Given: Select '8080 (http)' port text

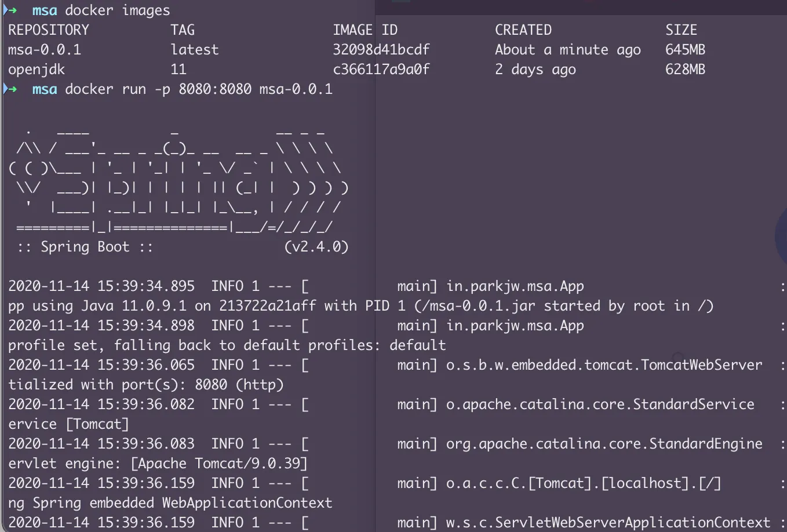Looking at the screenshot, I should pyautogui.click(x=239, y=385).
